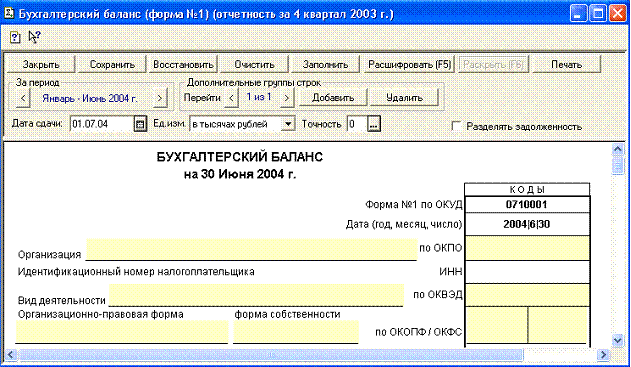
Task: Click the по ОКПО code cell
Action: [x=527, y=248]
